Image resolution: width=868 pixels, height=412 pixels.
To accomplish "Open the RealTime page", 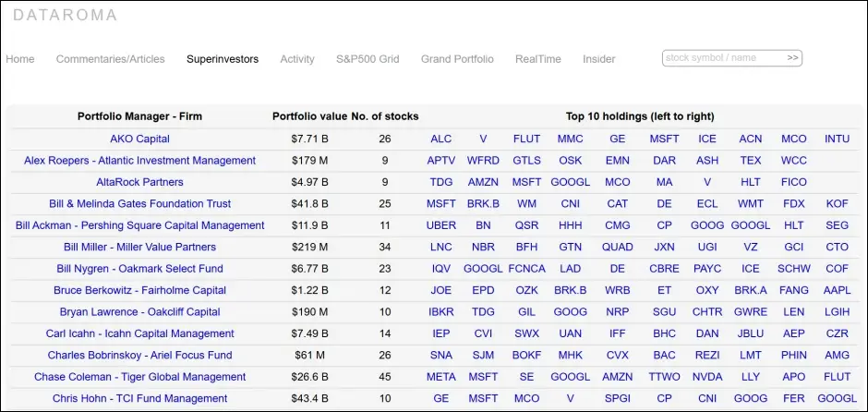I will (538, 59).
